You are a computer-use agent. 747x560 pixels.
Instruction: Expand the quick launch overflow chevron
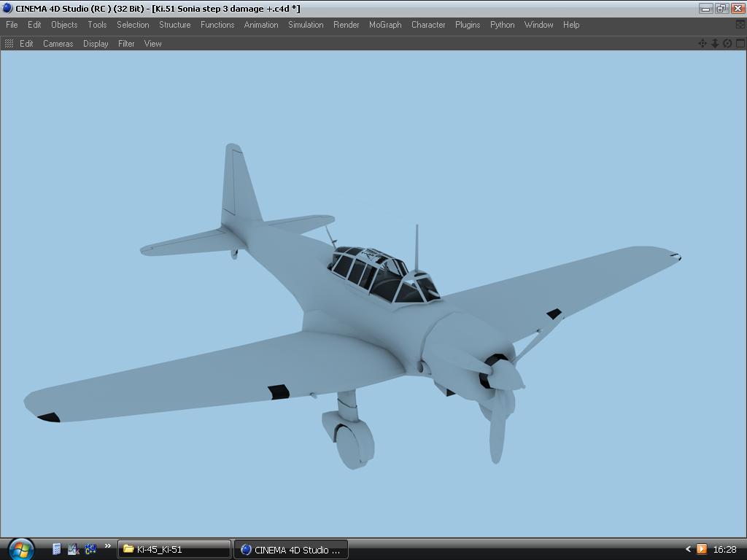click(108, 546)
